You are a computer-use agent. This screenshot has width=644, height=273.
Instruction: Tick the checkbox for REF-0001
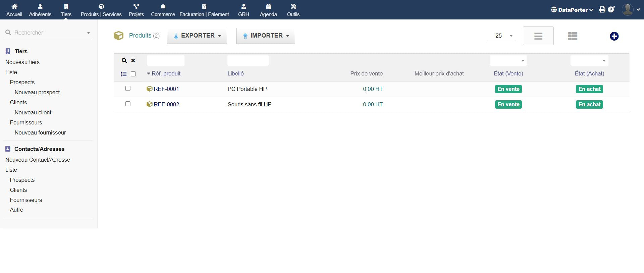tap(128, 89)
